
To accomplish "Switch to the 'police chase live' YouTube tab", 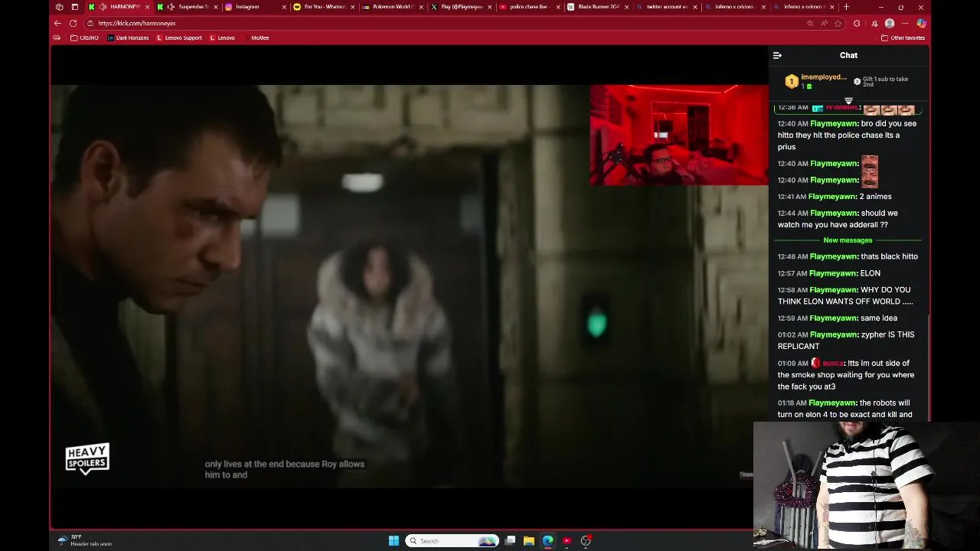I will click(x=528, y=7).
